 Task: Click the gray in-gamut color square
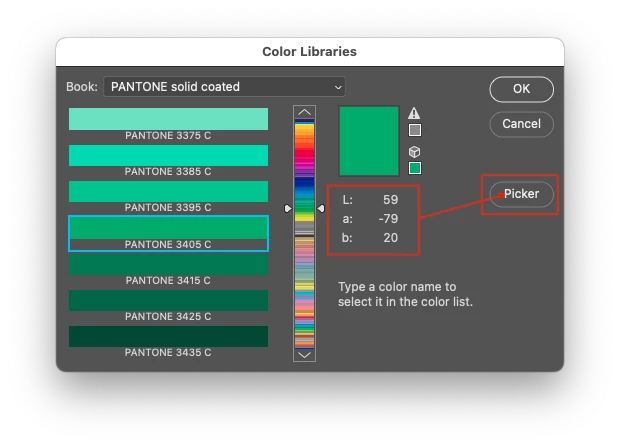414,130
